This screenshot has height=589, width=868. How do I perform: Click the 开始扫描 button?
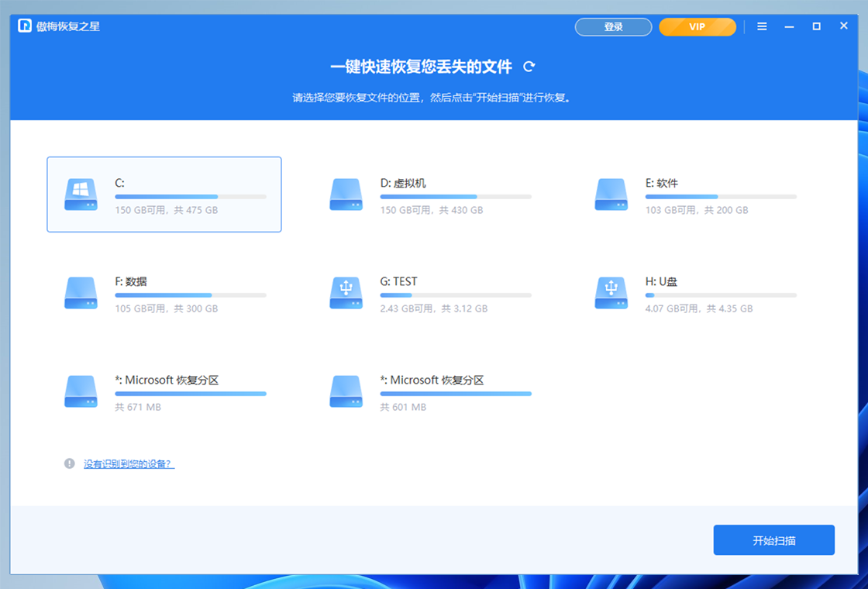tap(774, 539)
